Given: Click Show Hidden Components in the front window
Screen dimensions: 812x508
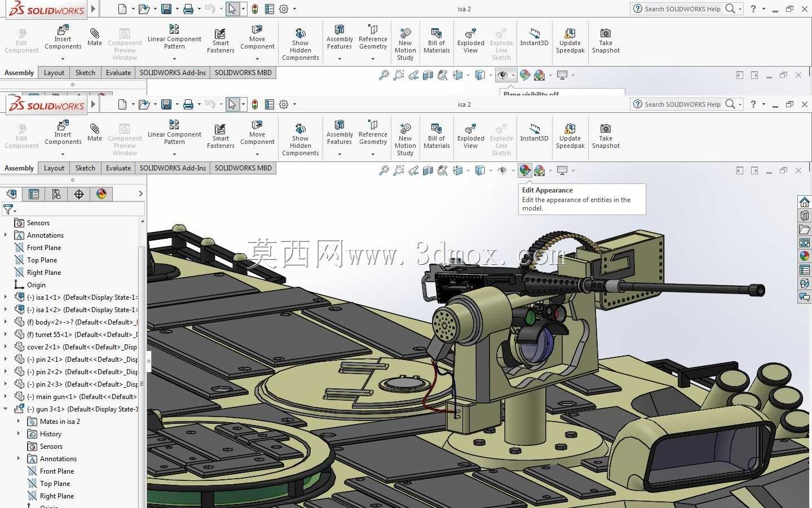Looking at the screenshot, I should (301, 139).
